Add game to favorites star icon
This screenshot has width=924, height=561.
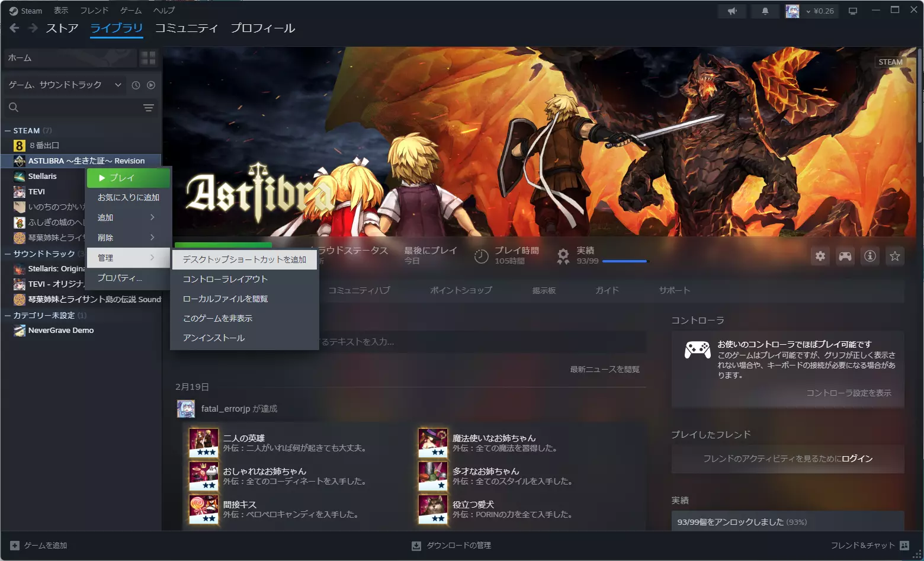click(895, 256)
